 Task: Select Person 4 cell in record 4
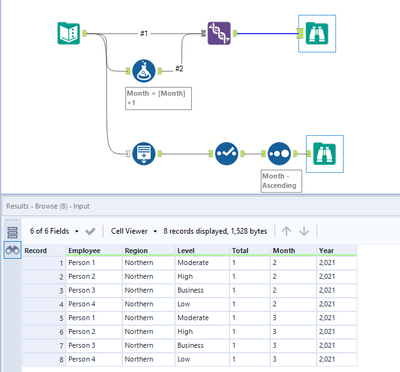94,304
